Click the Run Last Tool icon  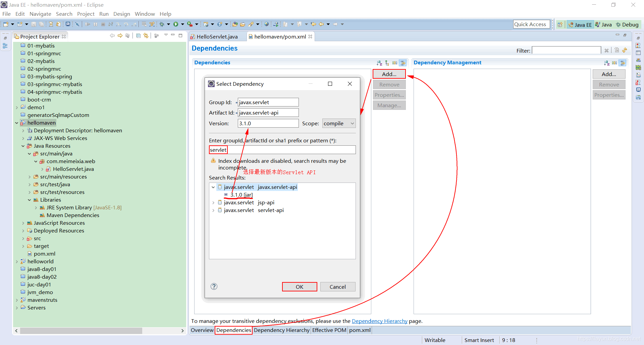tap(190, 24)
